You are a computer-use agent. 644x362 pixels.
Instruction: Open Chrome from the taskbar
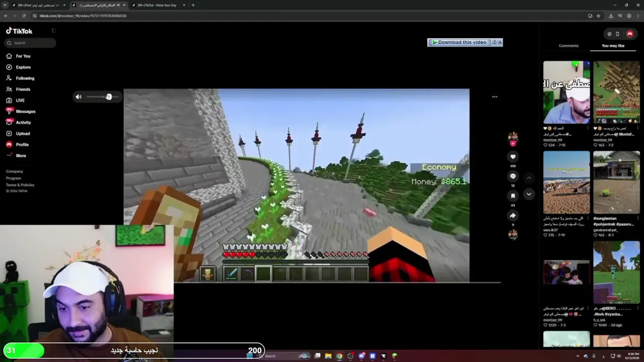pyautogui.click(x=339, y=356)
